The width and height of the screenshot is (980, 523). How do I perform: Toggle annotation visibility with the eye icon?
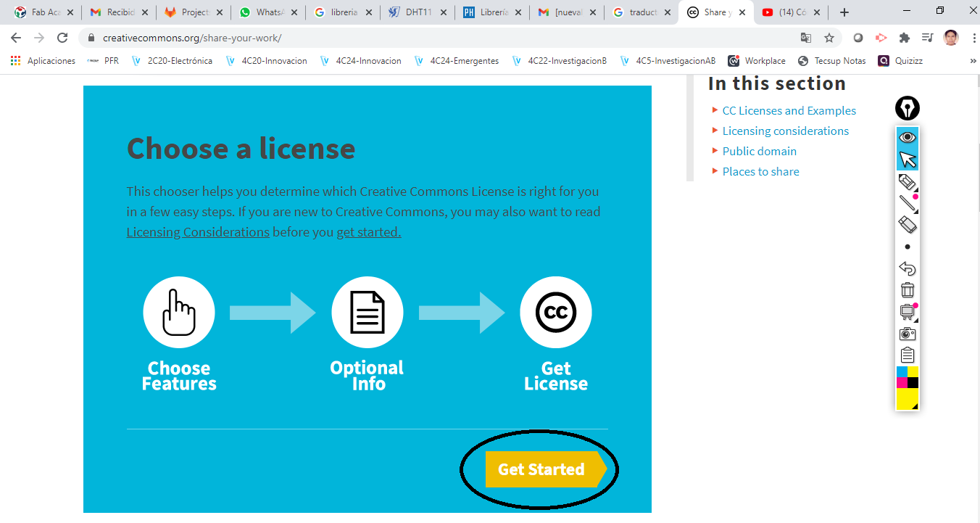coord(908,137)
